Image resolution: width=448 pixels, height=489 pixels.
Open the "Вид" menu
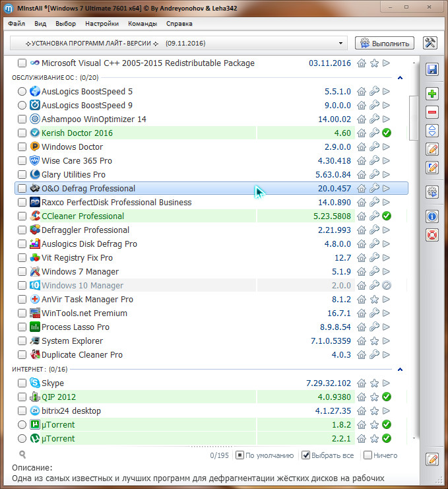[x=40, y=23]
